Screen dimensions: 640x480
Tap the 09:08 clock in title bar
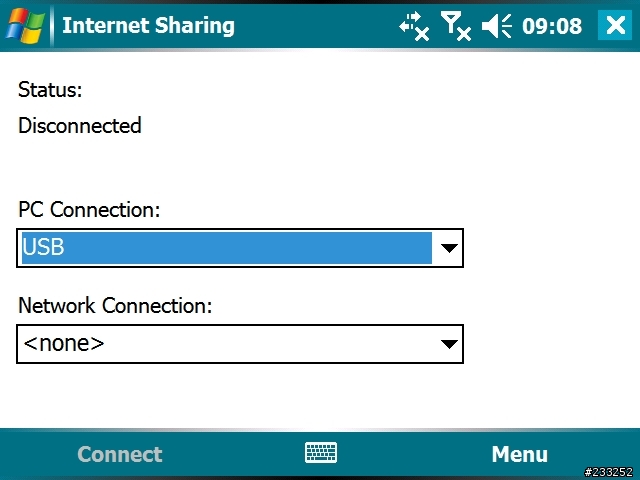(x=552, y=26)
